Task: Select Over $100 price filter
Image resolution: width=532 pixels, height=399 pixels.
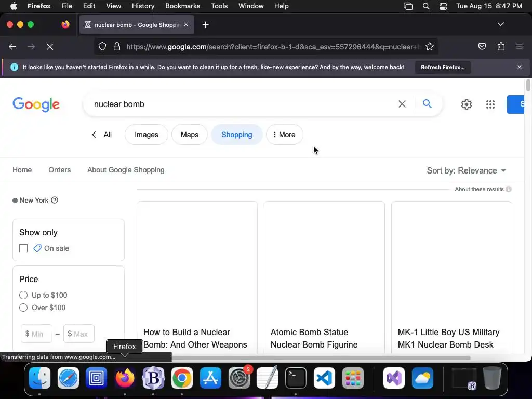Action: click(x=23, y=308)
